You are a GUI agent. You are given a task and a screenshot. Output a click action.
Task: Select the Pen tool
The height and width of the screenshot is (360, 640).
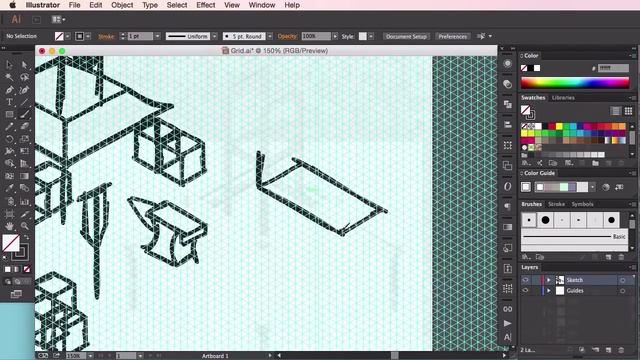[x=9, y=89]
